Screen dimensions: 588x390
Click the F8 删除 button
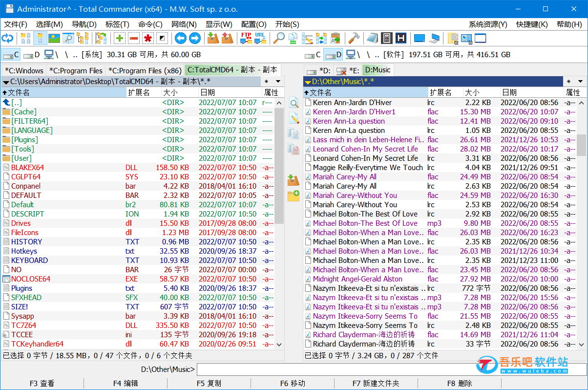pyautogui.click(x=460, y=384)
